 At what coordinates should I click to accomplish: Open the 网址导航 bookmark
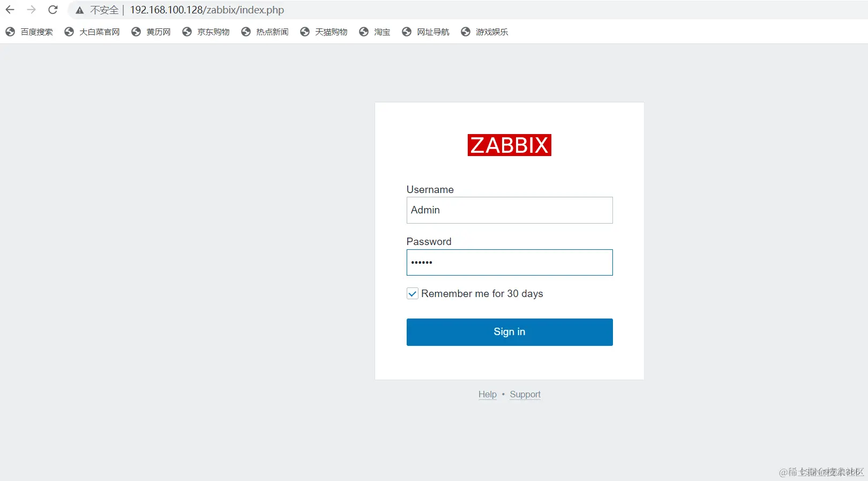tap(426, 32)
